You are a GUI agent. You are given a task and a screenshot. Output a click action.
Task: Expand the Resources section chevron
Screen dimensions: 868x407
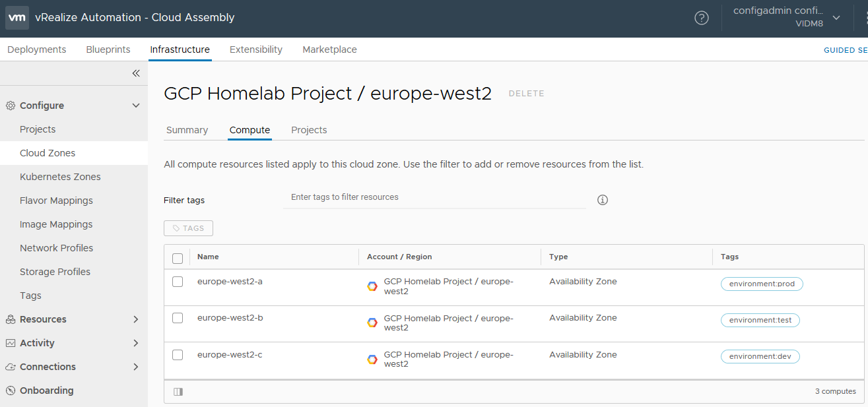136,319
